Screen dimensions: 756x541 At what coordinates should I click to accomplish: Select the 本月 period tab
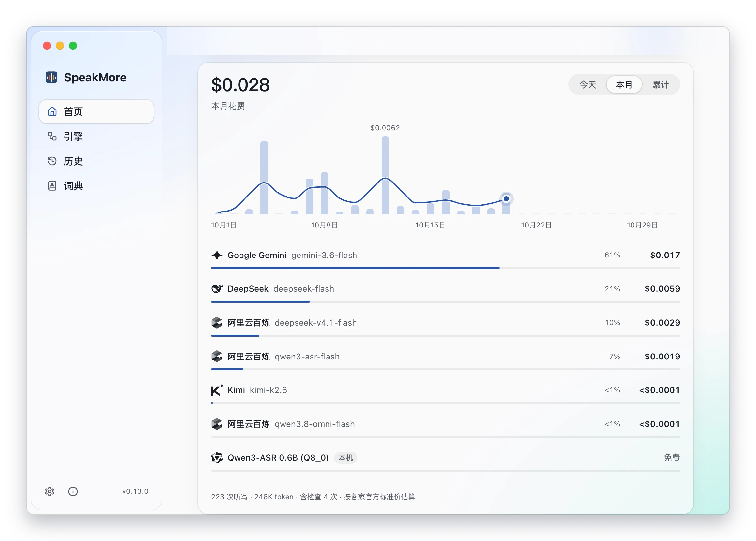tap(624, 85)
